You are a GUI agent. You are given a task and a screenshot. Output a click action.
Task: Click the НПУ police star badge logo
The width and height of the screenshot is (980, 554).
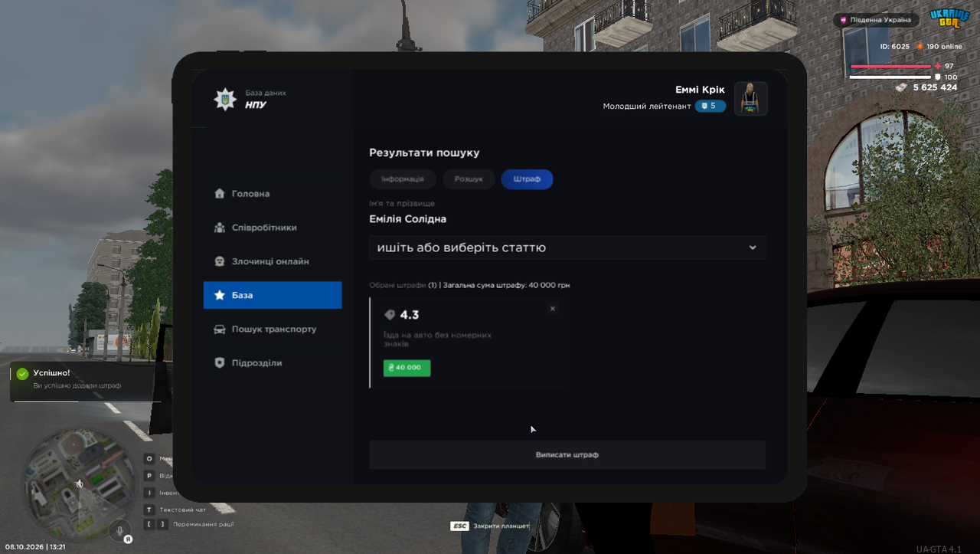[x=225, y=99]
